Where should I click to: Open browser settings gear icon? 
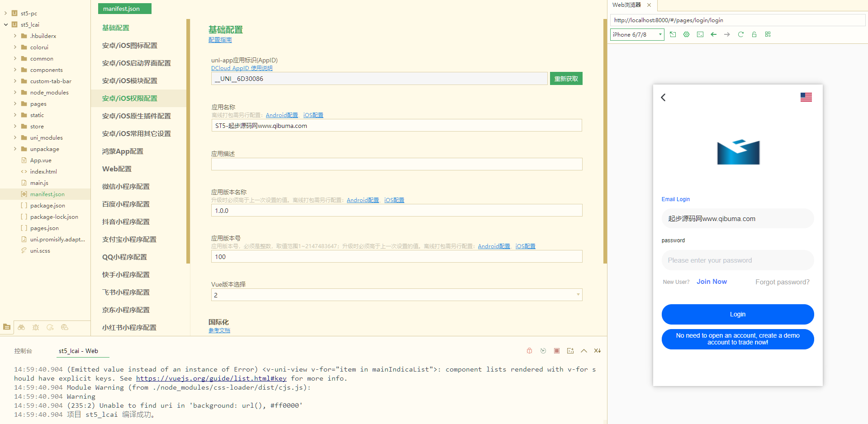click(x=686, y=34)
